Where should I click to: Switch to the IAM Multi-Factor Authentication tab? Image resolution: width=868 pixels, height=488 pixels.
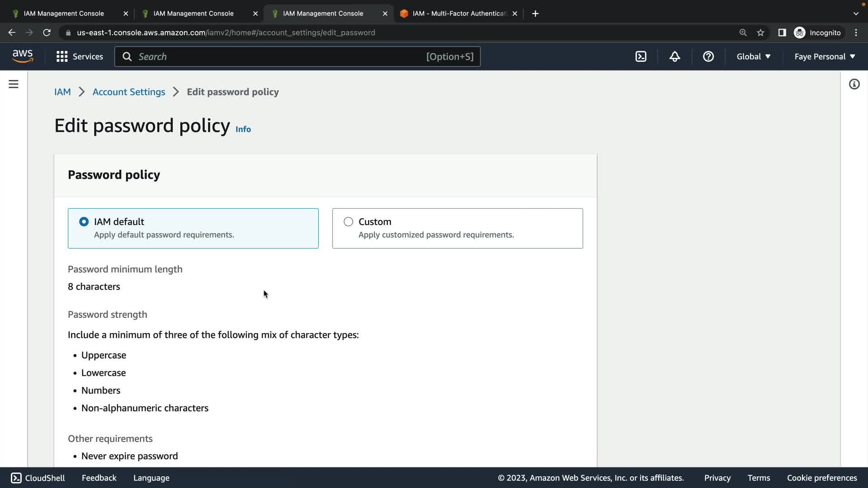click(458, 14)
